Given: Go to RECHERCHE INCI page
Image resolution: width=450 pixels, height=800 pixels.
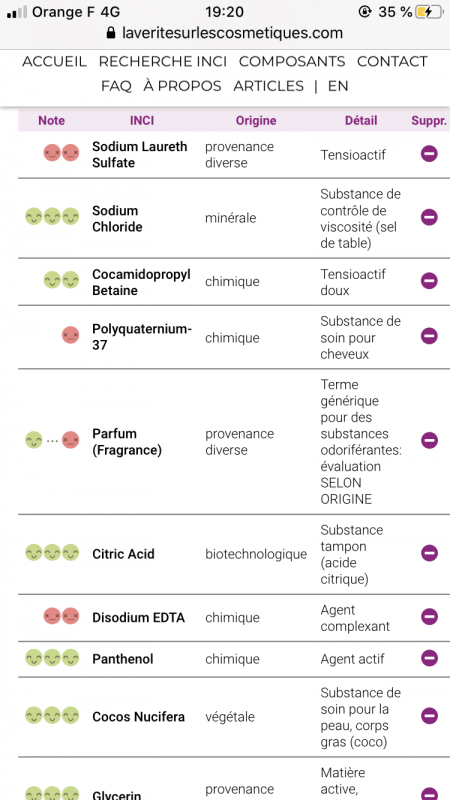Looking at the screenshot, I should 163,62.
